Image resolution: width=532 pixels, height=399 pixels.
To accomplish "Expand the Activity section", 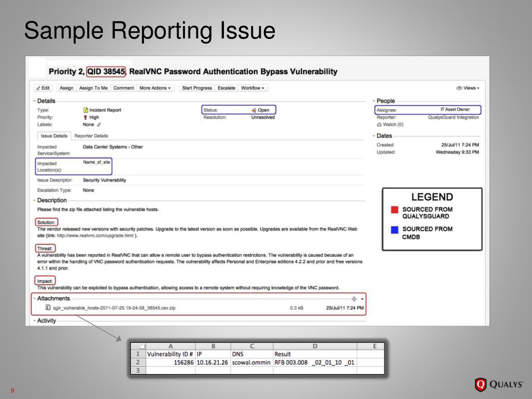I will tap(34, 321).
